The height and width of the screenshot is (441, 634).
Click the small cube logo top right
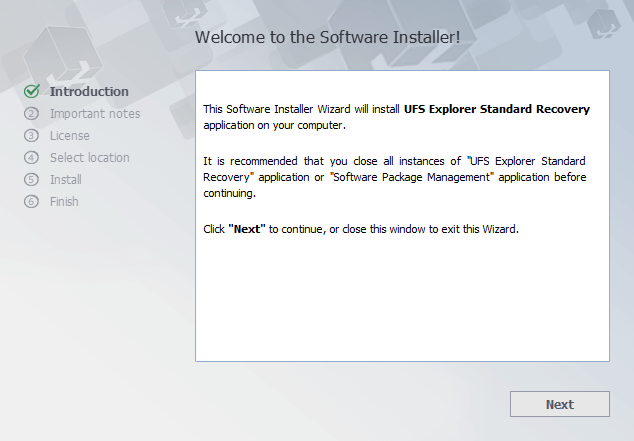click(x=602, y=21)
